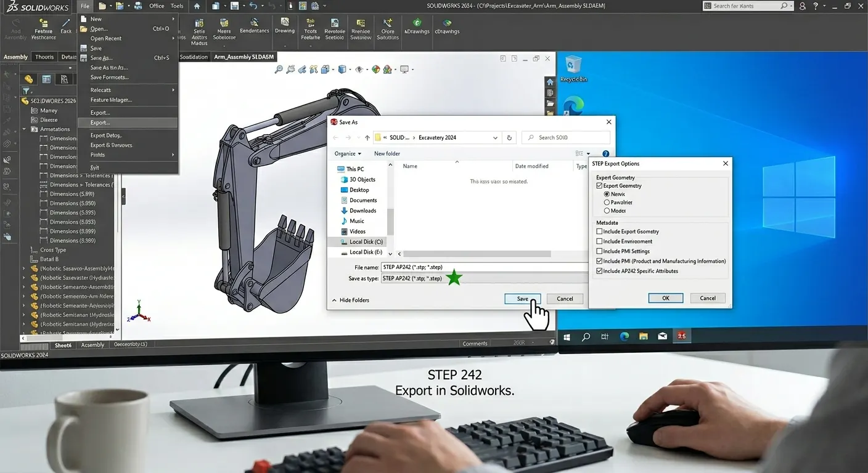Viewport: 868px width, 473px height.
Task: Select the Teots Feelarhe ribbon tool
Action: pos(311,29)
